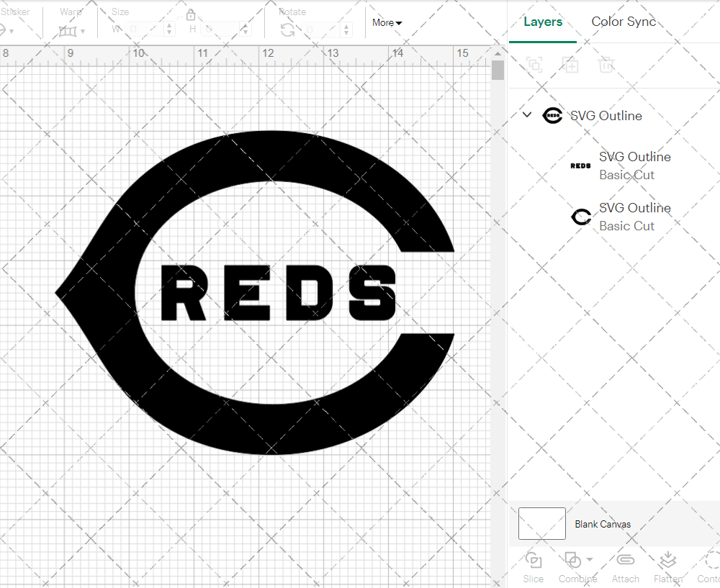This screenshot has height=588, width=720.
Task: Click the Rotate icon
Action: tap(287, 30)
